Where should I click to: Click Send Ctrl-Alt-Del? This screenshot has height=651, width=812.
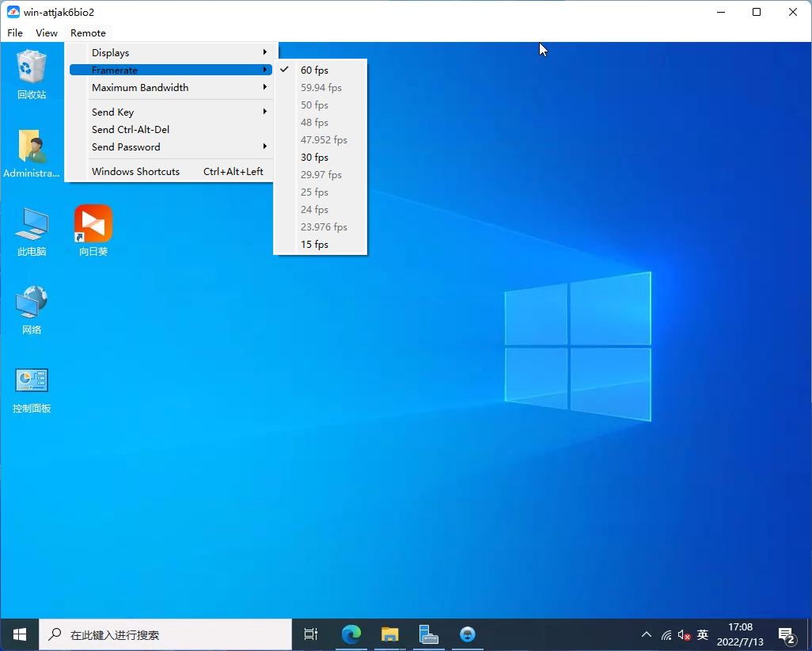131,130
